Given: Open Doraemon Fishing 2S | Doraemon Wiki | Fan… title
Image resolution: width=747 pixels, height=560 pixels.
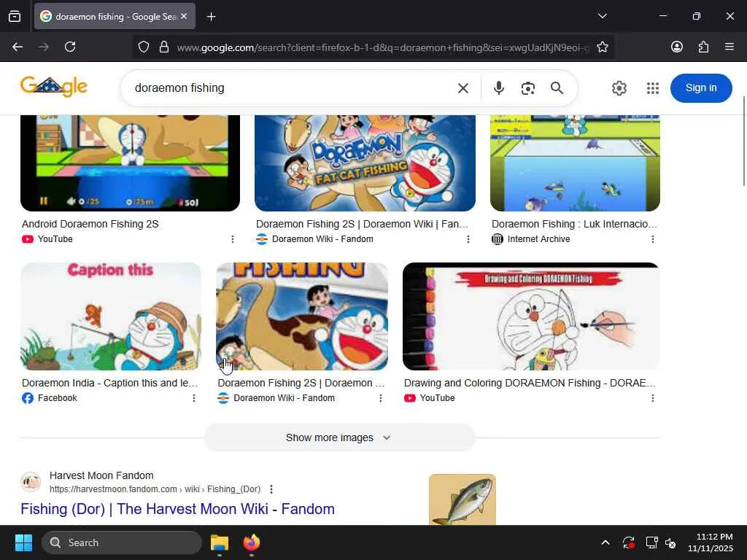Looking at the screenshot, I should click(362, 224).
